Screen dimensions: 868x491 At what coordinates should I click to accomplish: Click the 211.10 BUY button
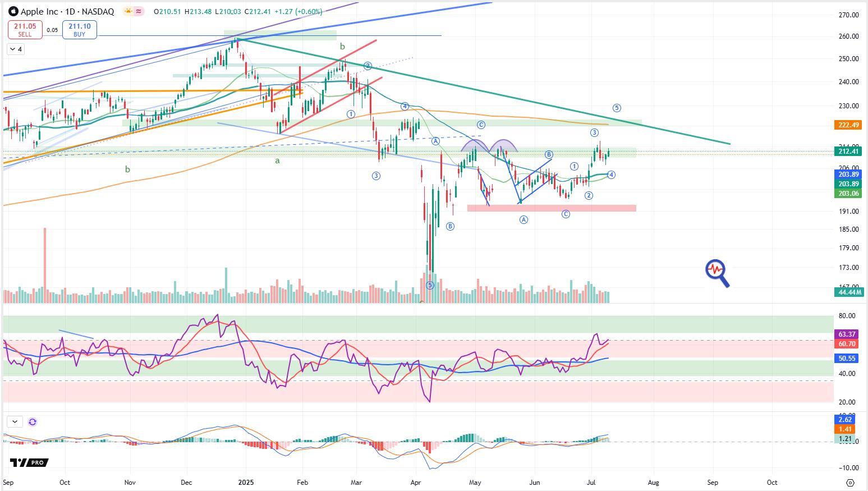click(80, 30)
